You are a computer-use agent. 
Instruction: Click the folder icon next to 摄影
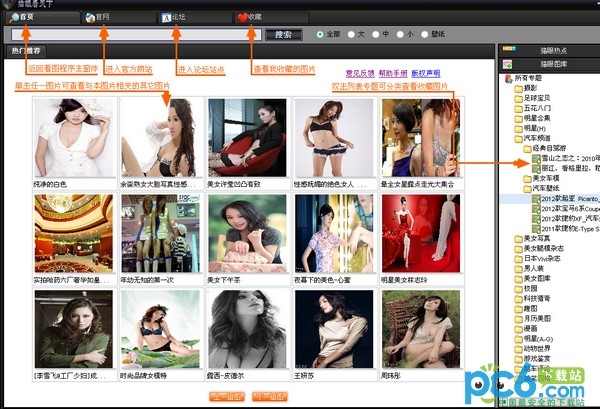point(518,89)
